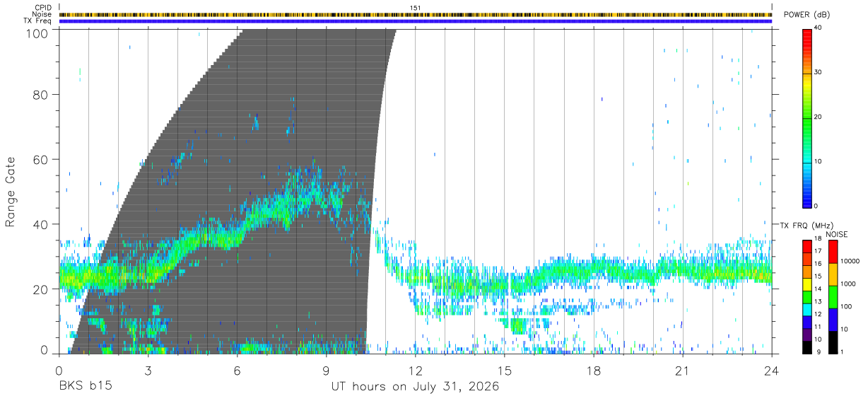Click the 21 hour tick label
The image size is (868, 401).
(x=682, y=371)
